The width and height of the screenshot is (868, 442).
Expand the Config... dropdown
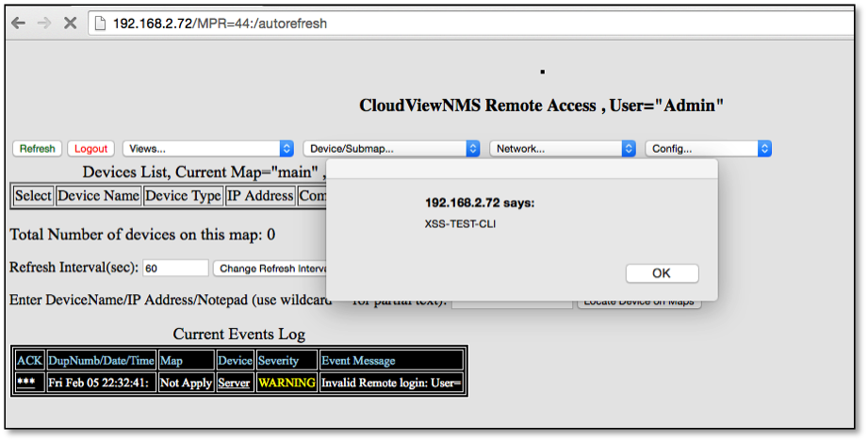(x=708, y=149)
